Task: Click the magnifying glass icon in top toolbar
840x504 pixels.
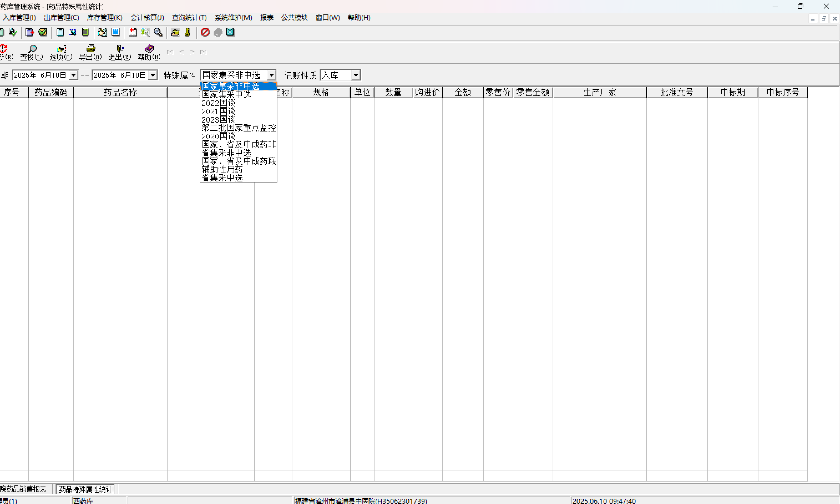Action: tap(158, 32)
